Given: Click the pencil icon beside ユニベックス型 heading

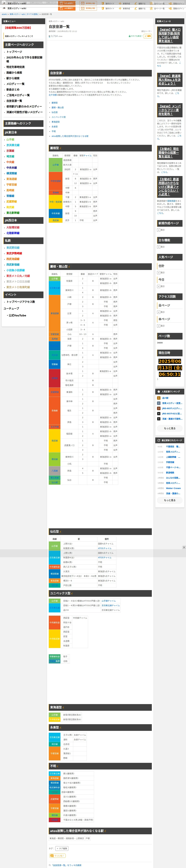Looking at the screenshot, I should (72, 593).
